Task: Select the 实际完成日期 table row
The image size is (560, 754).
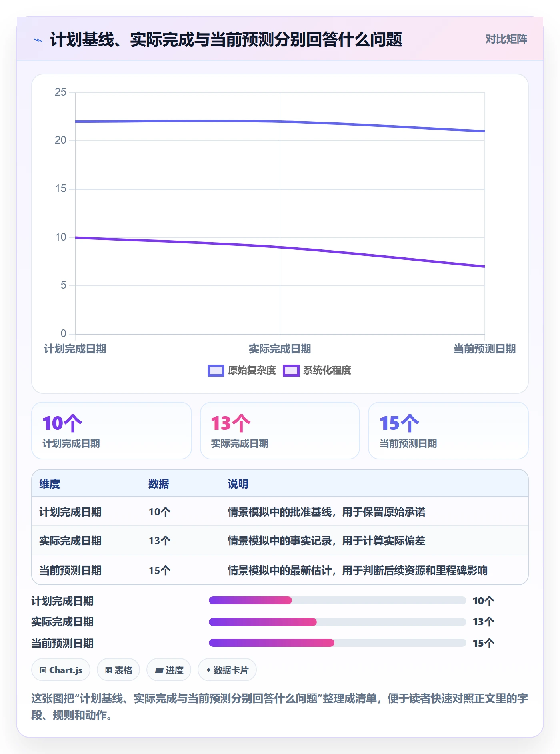Action: tap(280, 541)
